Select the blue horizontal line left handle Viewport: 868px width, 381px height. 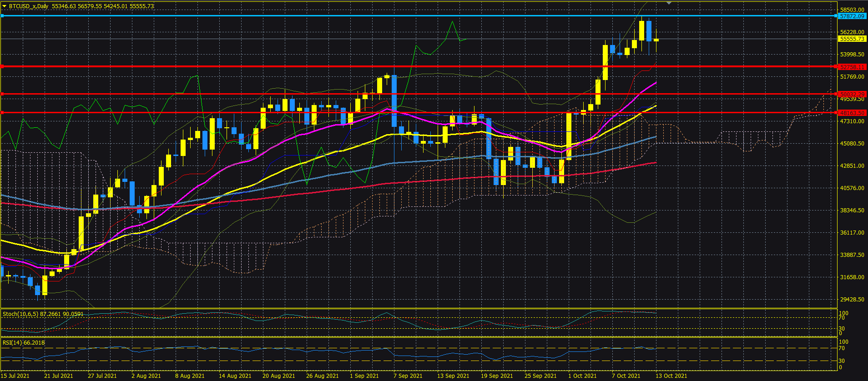pos(2,16)
